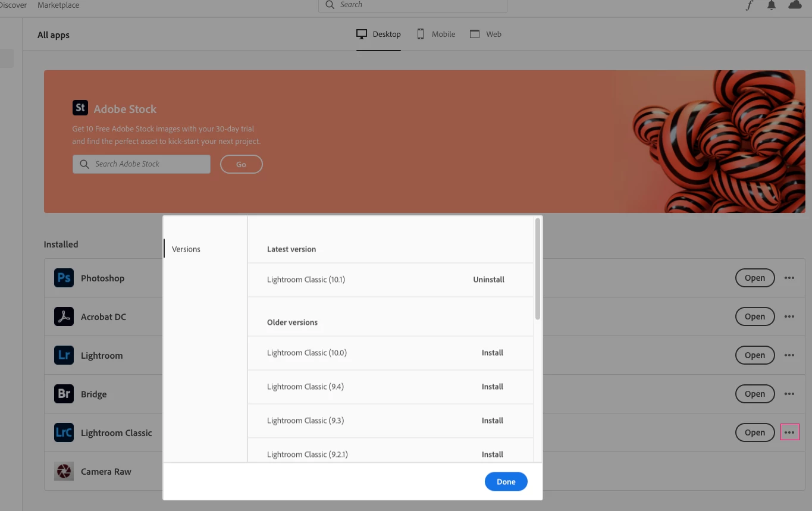The image size is (812, 511).
Task: Click the Lightroom Classic app name
Action: [x=117, y=433]
